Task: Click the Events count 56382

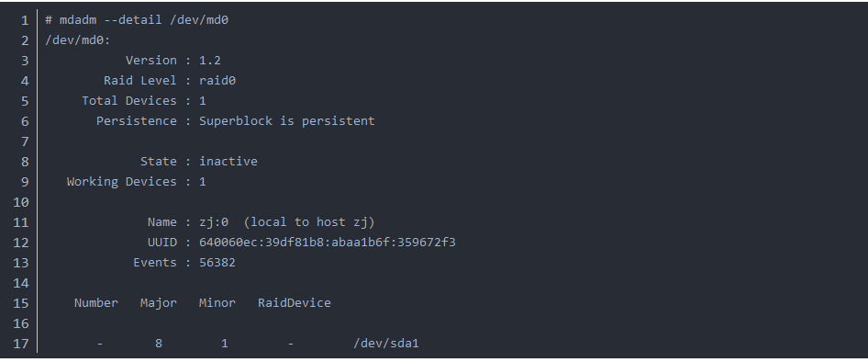Action: pyautogui.click(x=217, y=263)
